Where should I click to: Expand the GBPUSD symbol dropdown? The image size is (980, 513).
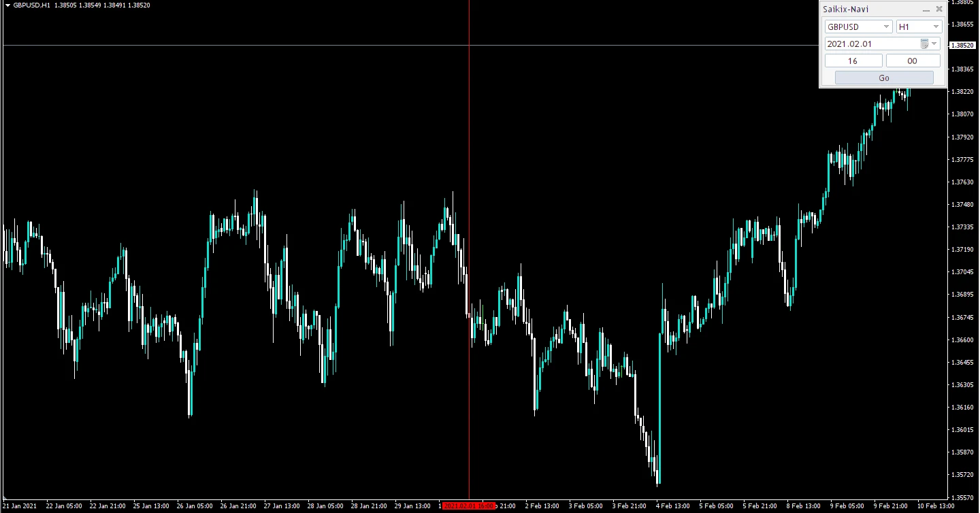point(886,27)
